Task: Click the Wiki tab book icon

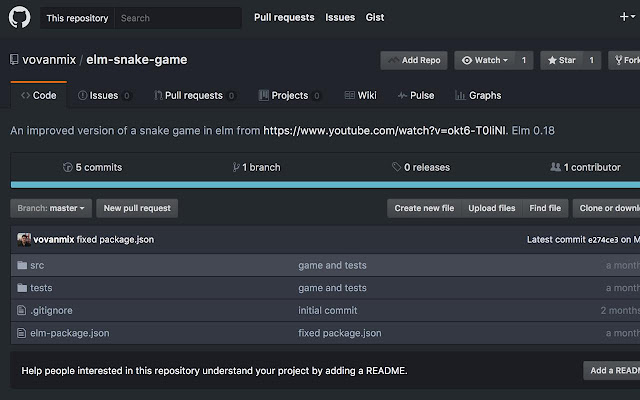Action: [350, 96]
